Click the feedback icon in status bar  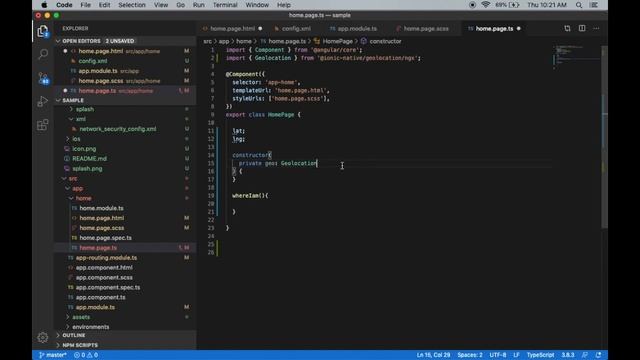click(x=585, y=355)
